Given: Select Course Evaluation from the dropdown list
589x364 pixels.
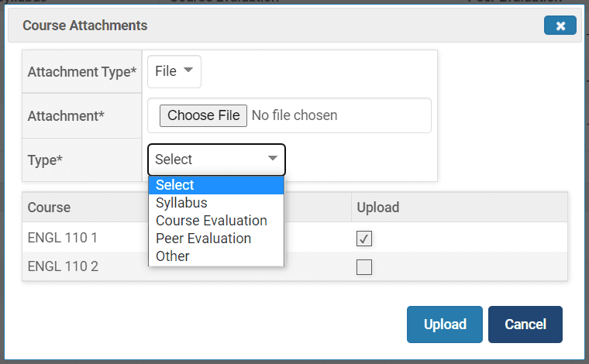Looking at the screenshot, I should pos(212,221).
